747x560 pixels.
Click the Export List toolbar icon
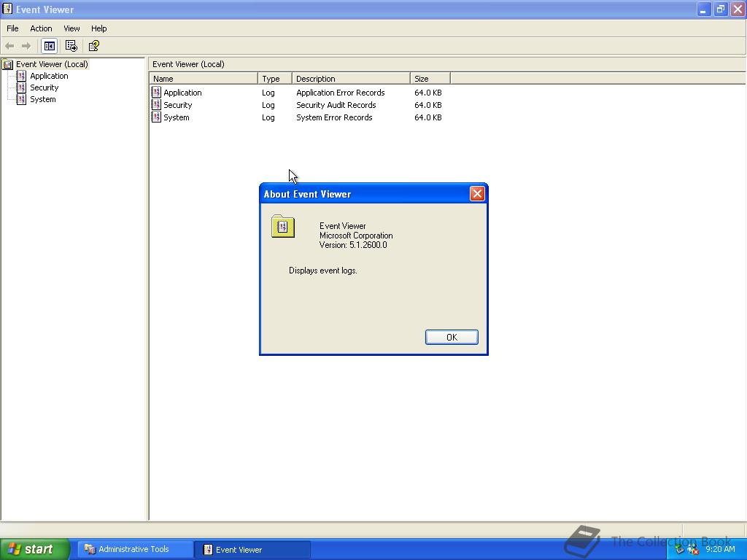tap(71, 46)
